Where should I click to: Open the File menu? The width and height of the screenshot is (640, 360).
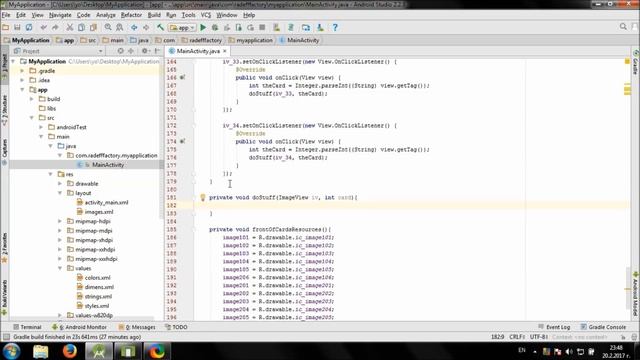click(x=6, y=15)
